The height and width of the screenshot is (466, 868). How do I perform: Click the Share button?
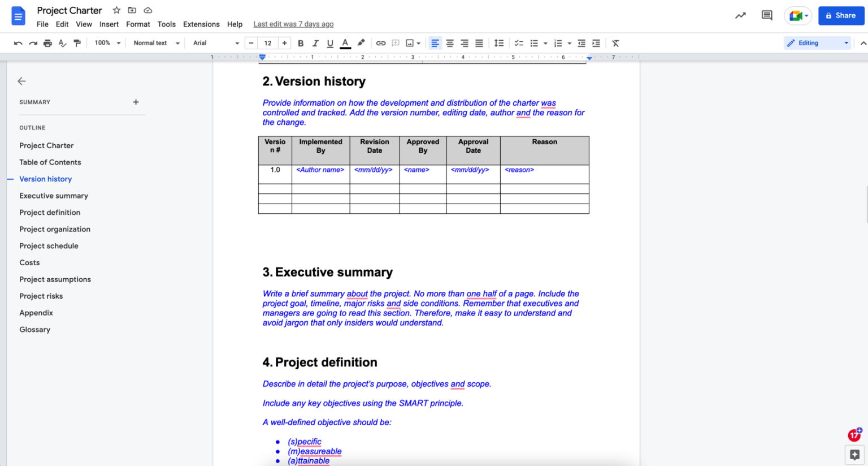pyautogui.click(x=841, y=15)
